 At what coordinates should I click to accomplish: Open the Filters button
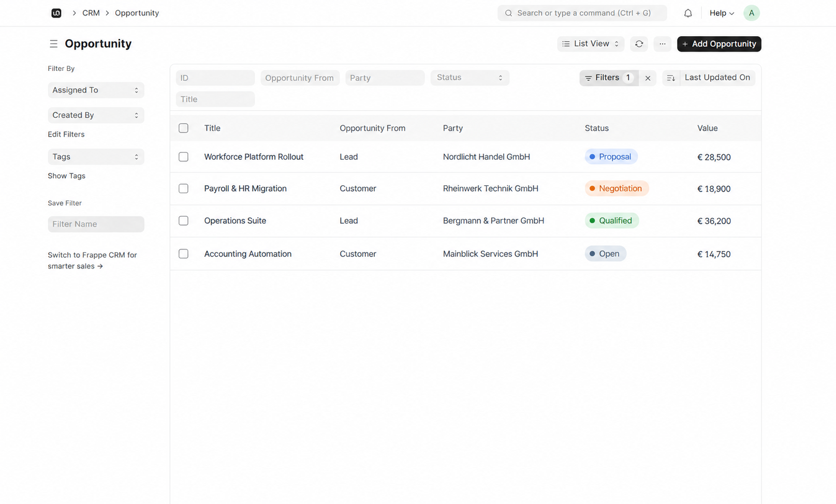coord(609,78)
